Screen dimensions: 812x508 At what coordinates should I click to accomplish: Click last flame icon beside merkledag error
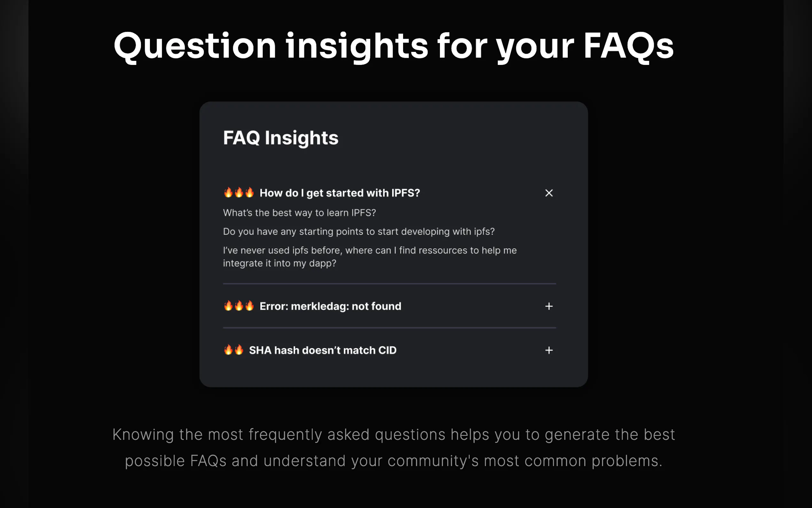pyautogui.click(x=249, y=306)
